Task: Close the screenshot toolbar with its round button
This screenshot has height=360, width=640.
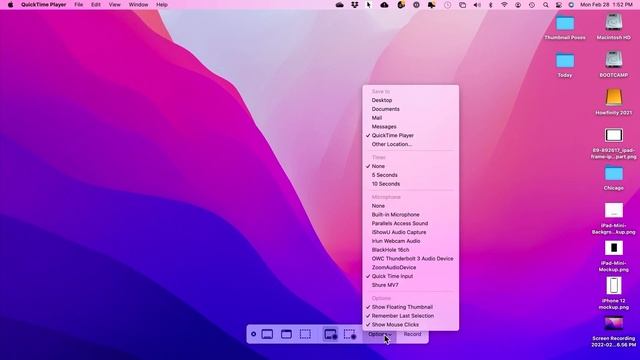Action: click(x=253, y=334)
